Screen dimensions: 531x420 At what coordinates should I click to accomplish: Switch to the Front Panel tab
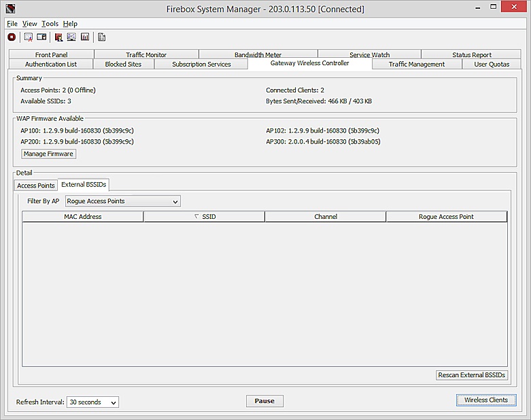point(52,54)
